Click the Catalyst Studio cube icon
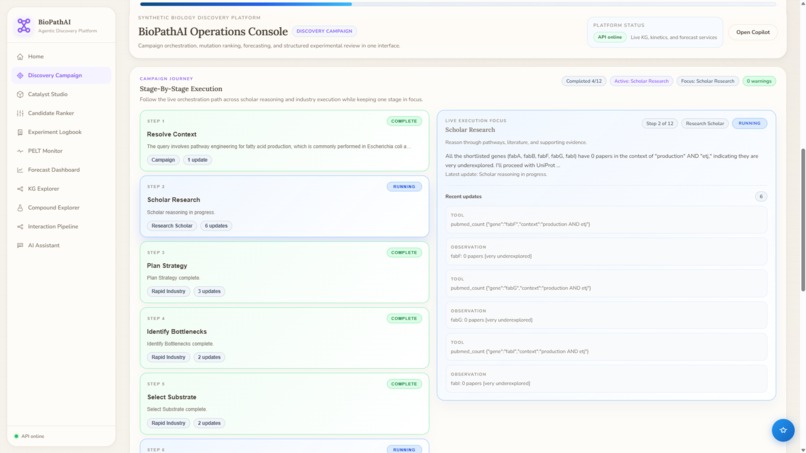The height and width of the screenshot is (453, 806). [20, 95]
